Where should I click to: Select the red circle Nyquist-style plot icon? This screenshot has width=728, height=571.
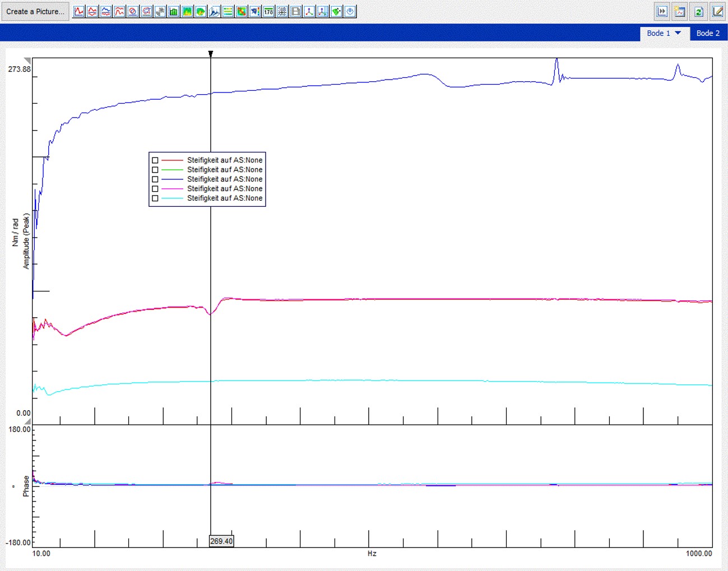point(133,11)
